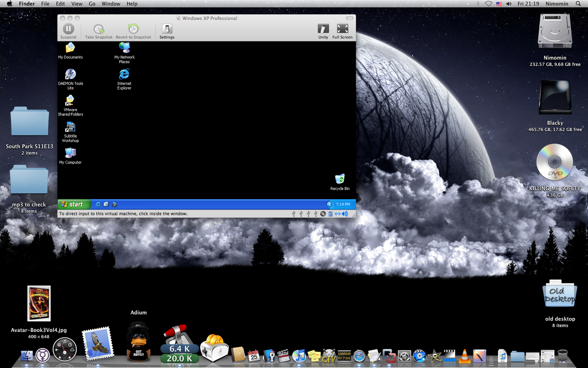Select Subtitle Workshop shortcut
The width and height of the screenshot is (588, 368).
(x=71, y=132)
